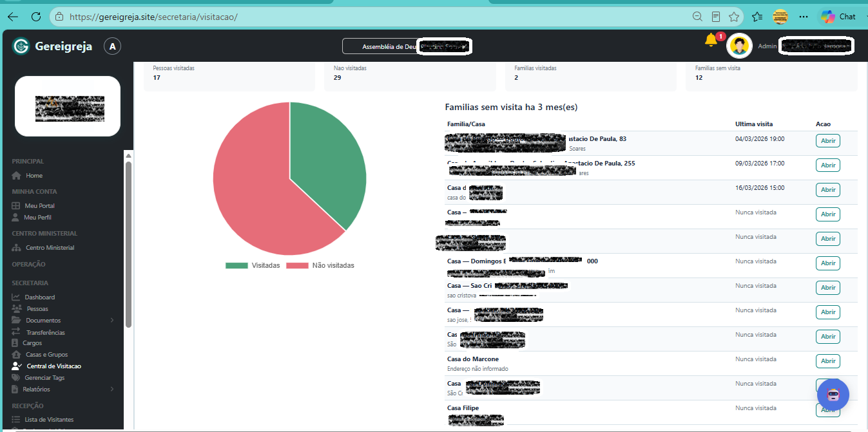
Task: Click the Transferências arrows icon
Action: 16,332
